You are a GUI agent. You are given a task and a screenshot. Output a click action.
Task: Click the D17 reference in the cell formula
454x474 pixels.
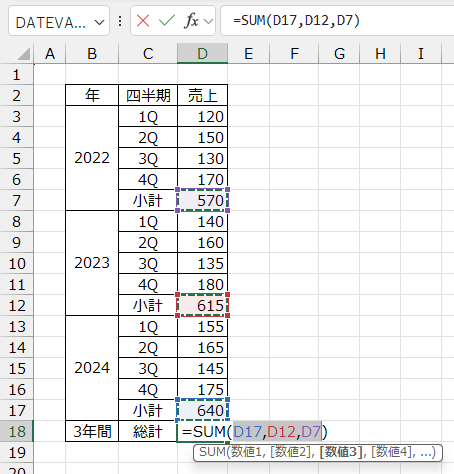point(248,432)
